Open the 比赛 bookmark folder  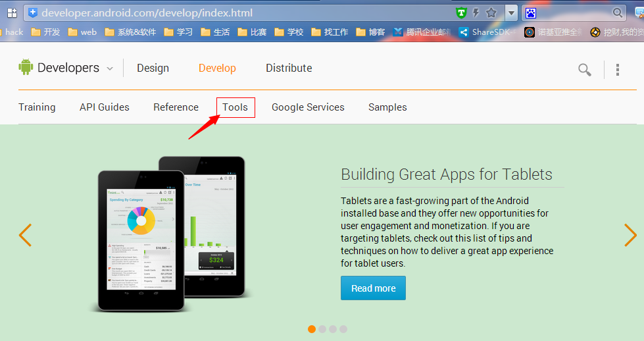[x=252, y=32]
